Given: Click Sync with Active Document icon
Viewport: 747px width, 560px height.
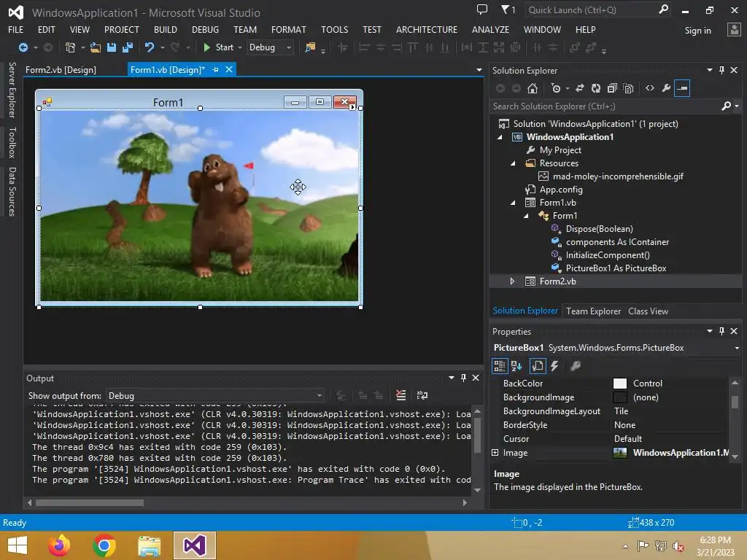Looking at the screenshot, I should coord(580,88).
